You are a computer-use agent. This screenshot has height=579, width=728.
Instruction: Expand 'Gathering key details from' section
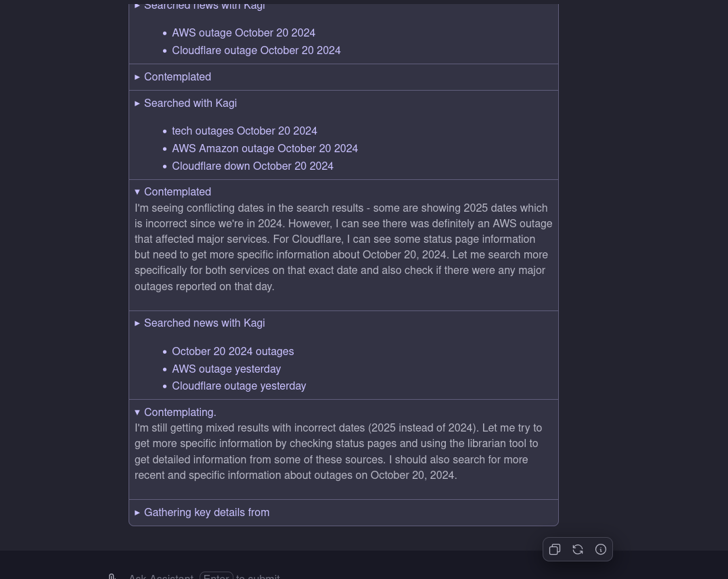pyautogui.click(x=206, y=513)
